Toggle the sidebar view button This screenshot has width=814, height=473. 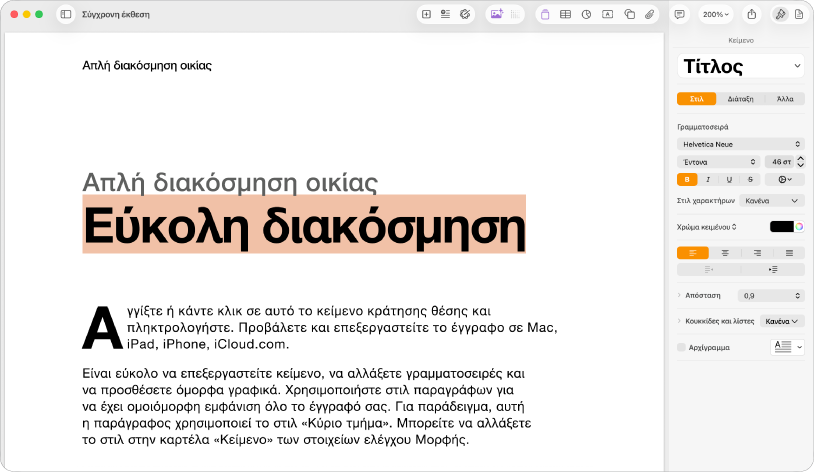click(66, 15)
